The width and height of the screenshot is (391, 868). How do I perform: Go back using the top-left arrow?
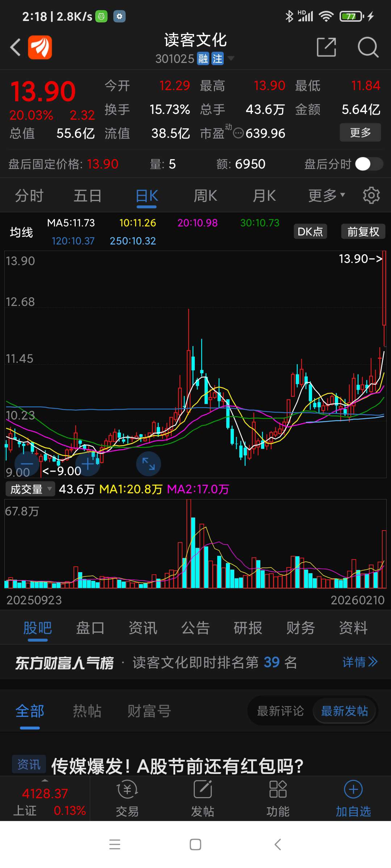click(x=15, y=47)
